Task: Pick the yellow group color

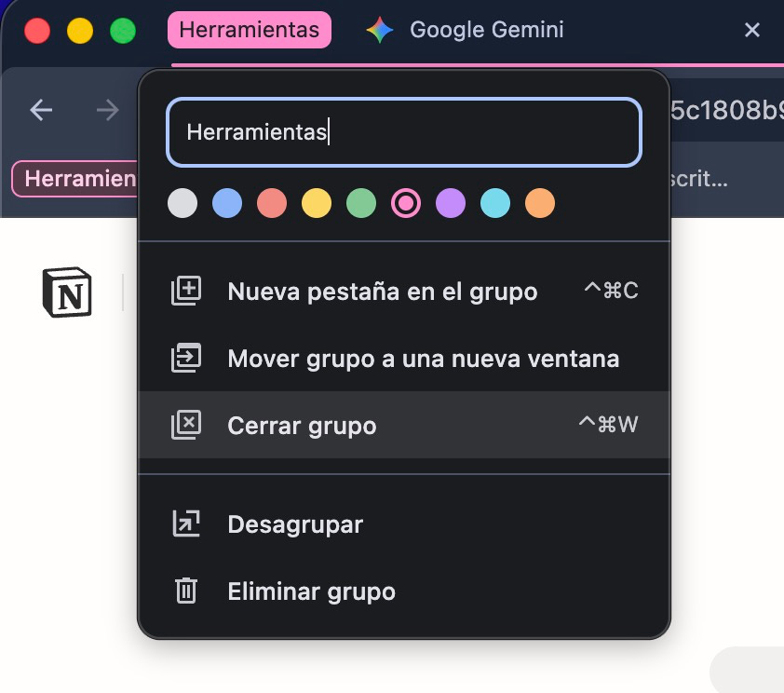Action: click(317, 203)
